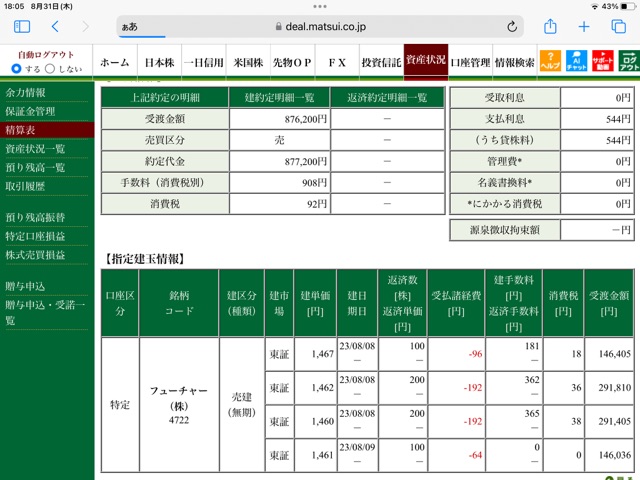Select the 自動ログアウト する radio button
640x480 pixels.
coord(16,69)
